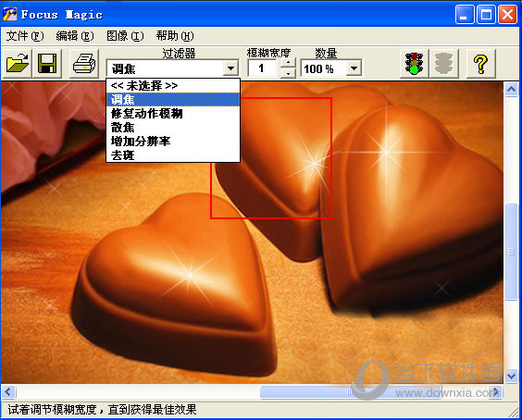Click the green traffic light start icon
This screenshot has width=522, height=420.
[414, 63]
